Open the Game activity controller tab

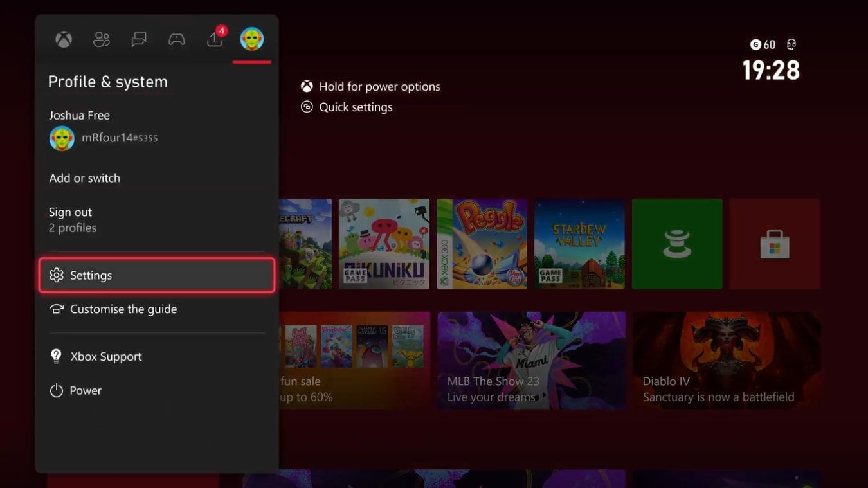177,40
